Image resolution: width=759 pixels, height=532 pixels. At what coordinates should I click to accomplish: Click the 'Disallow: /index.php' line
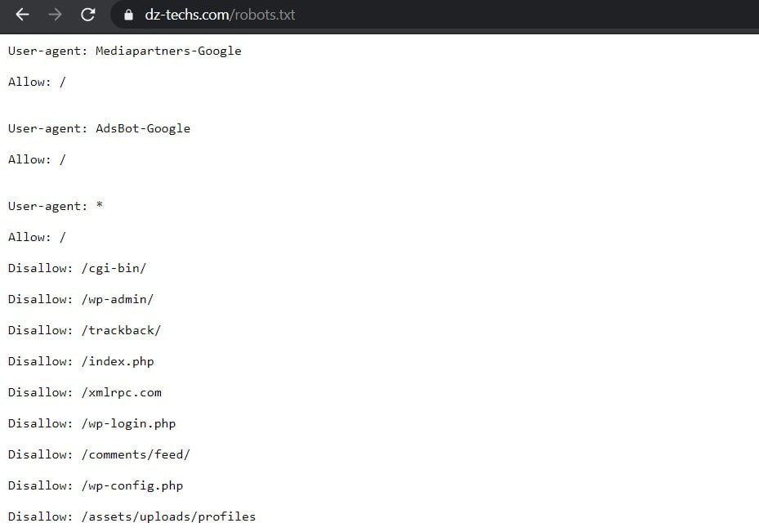(81, 361)
